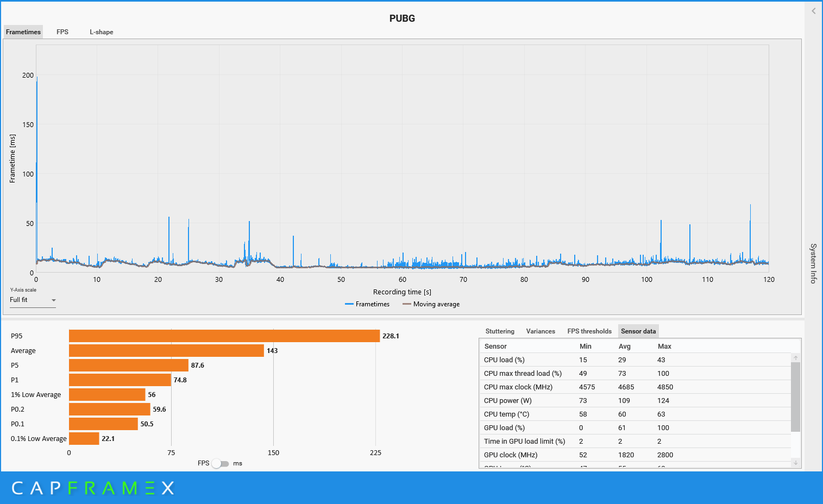Select the CPU max thread load (%) row
This screenshot has height=504, width=823.
pyautogui.click(x=636, y=374)
